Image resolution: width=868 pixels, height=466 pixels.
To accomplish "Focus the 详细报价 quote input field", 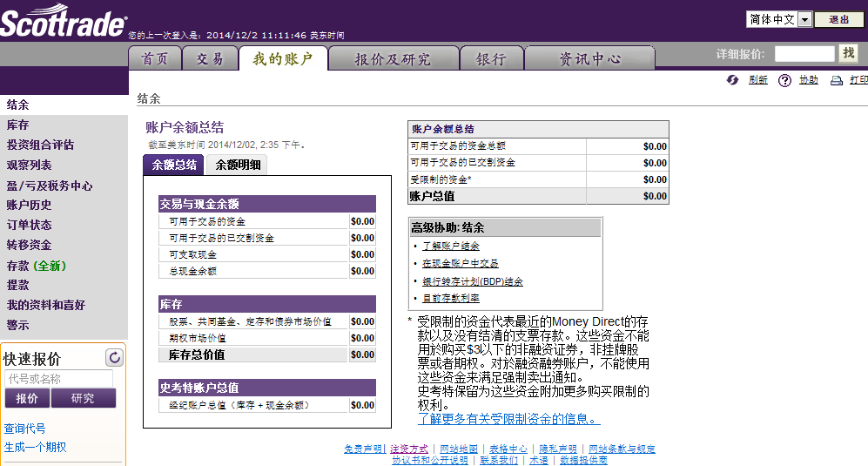I will [x=804, y=54].
